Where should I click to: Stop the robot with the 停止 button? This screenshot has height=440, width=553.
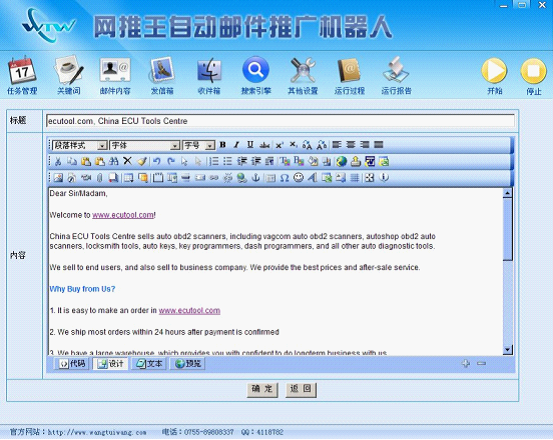[x=534, y=76]
